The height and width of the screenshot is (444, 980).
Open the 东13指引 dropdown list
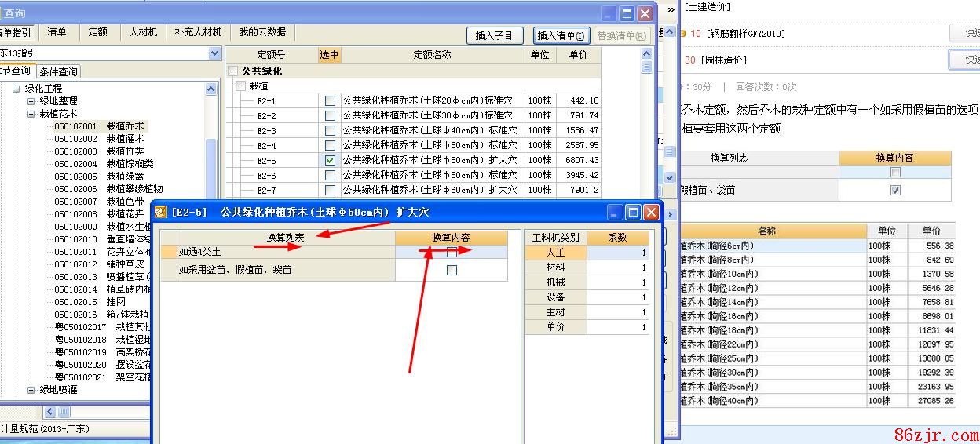click(x=214, y=53)
